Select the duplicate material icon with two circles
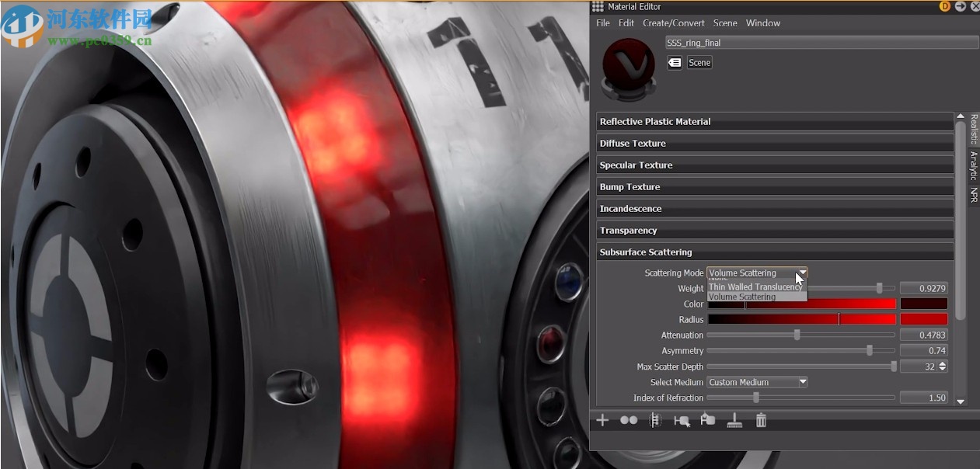980x469 pixels. point(629,420)
